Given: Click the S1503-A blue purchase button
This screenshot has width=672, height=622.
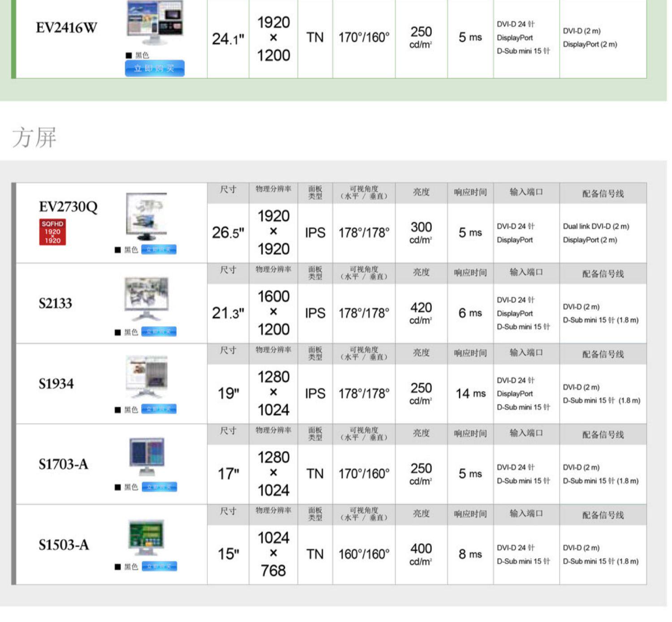Looking at the screenshot, I should (159, 566).
